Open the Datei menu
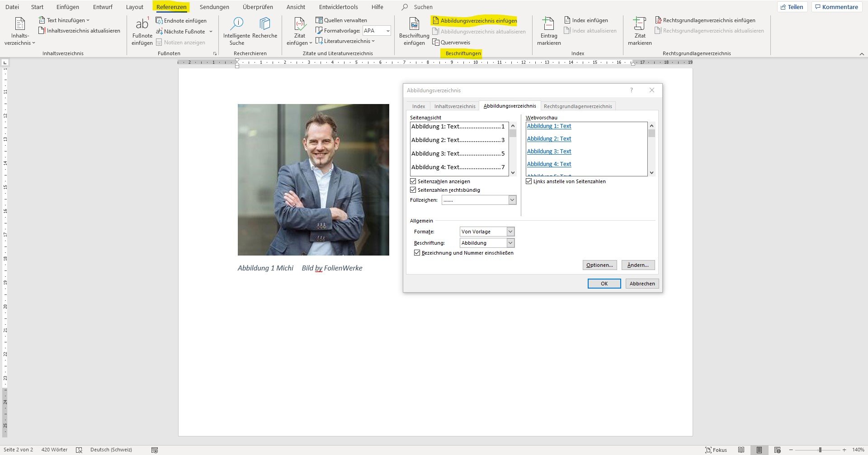 click(12, 7)
